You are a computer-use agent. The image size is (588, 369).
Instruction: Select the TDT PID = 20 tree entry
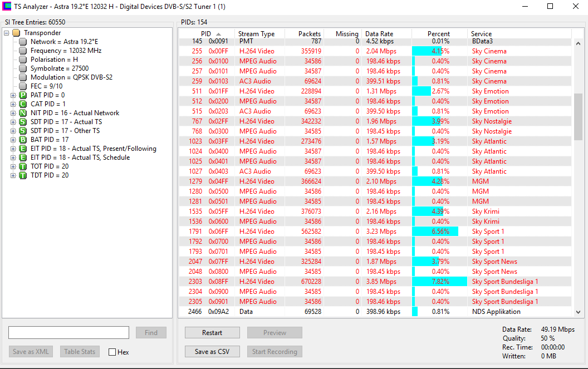50,175
